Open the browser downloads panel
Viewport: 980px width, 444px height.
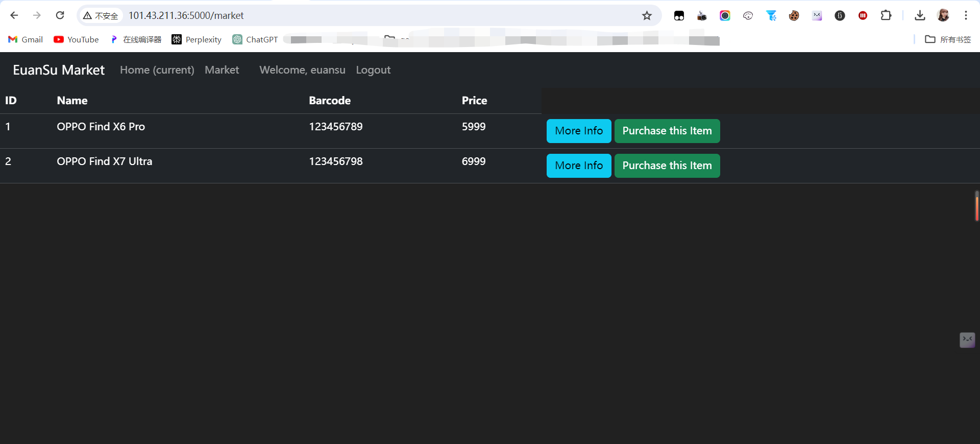click(x=920, y=15)
